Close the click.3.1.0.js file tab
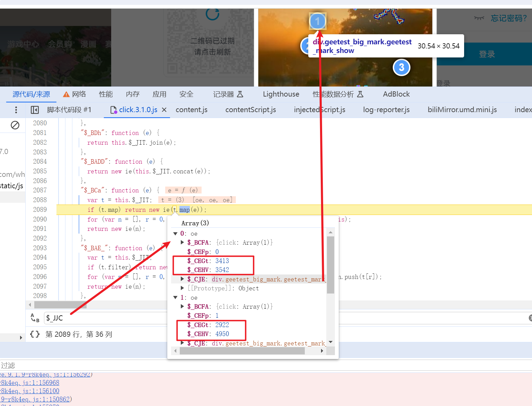532x406 pixels. 164,110
